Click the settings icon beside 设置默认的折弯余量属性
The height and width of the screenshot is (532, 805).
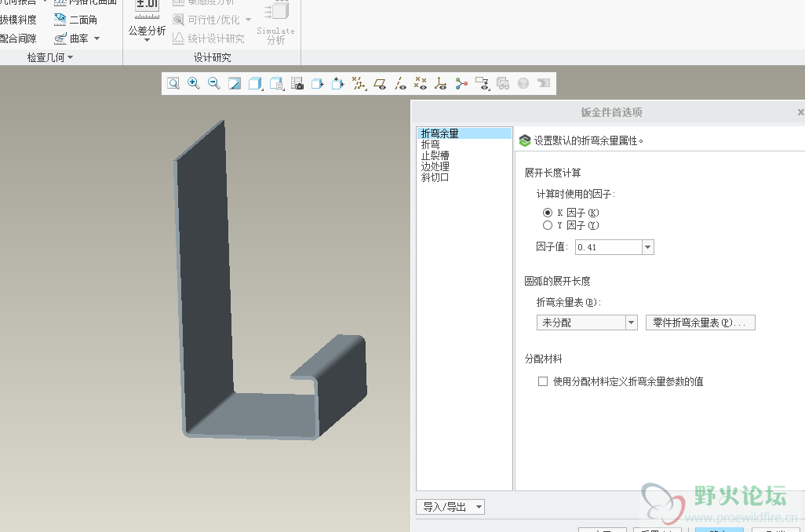(525, 140)
